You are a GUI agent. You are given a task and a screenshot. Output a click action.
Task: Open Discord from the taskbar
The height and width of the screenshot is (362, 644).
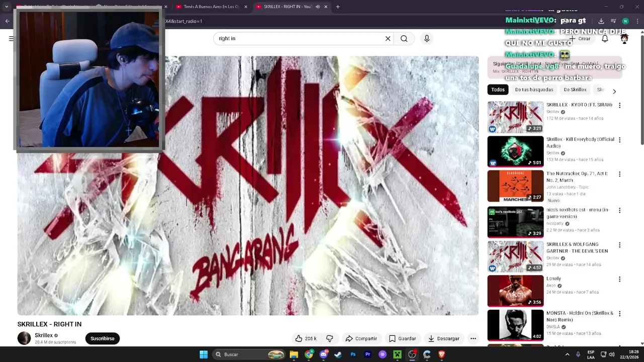pyautogui.click(x=324, y=354)
